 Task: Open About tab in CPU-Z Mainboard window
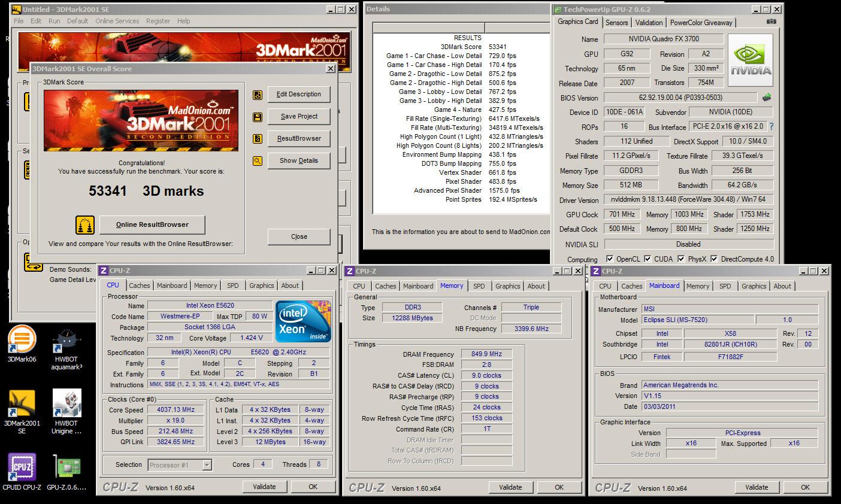[x=782, y=287]
